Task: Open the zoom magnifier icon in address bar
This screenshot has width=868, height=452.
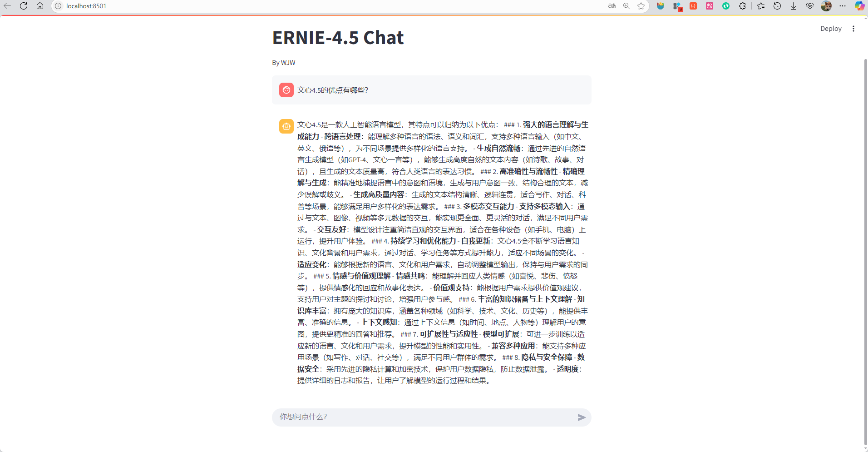Action: coord(626,6)
